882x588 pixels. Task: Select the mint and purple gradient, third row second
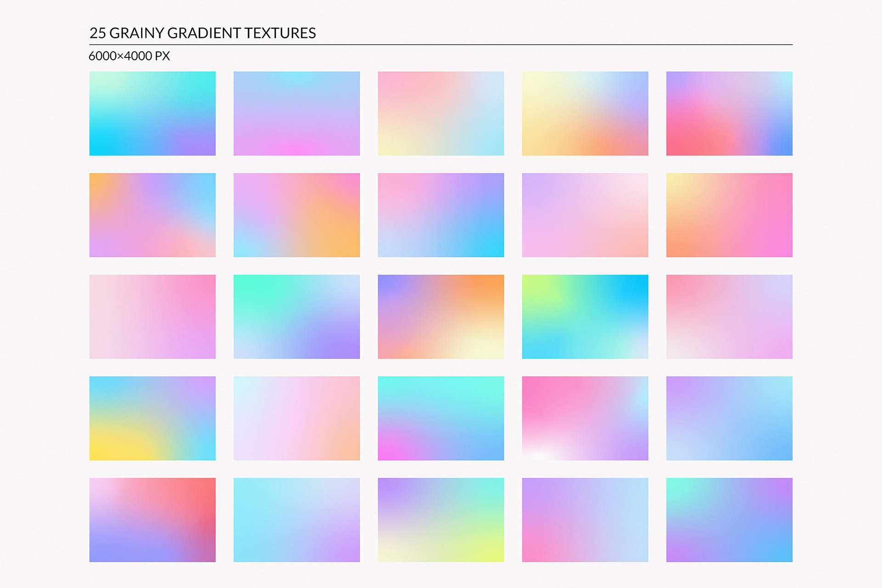pyautogui.click(x=296, y=317)
